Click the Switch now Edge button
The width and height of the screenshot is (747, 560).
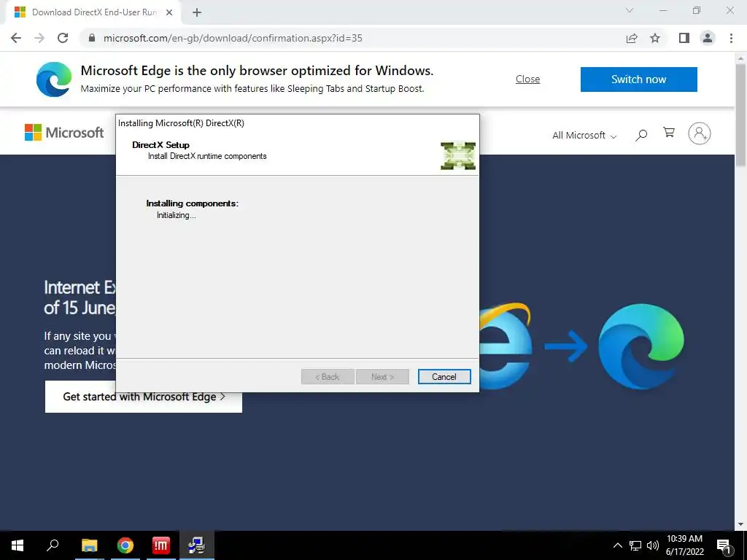[x=638, y=79]
